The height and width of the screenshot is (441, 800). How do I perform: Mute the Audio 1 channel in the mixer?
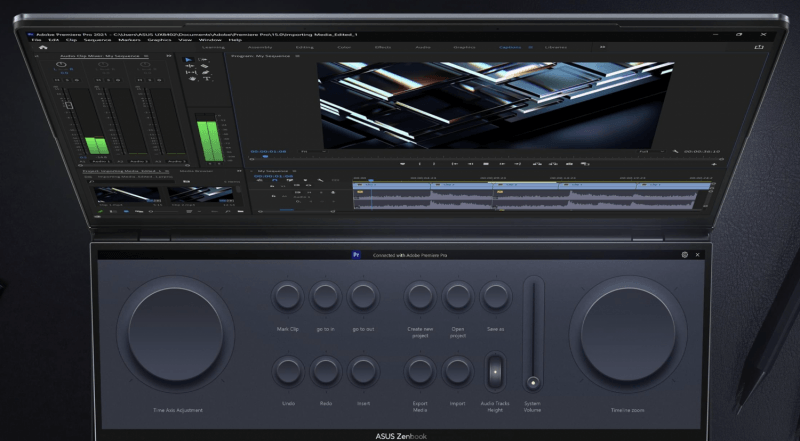click(57, 80)
